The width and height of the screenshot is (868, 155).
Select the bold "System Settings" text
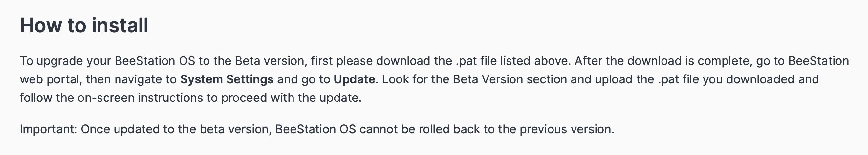point(227,79)
